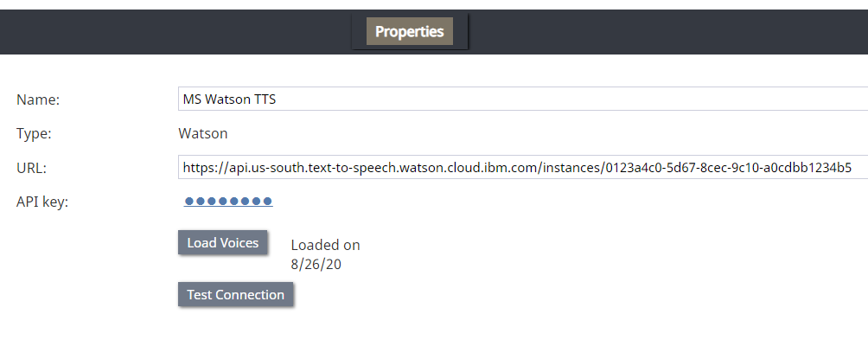Select the Type: label
868x340 pixels.
coord(34,133)
